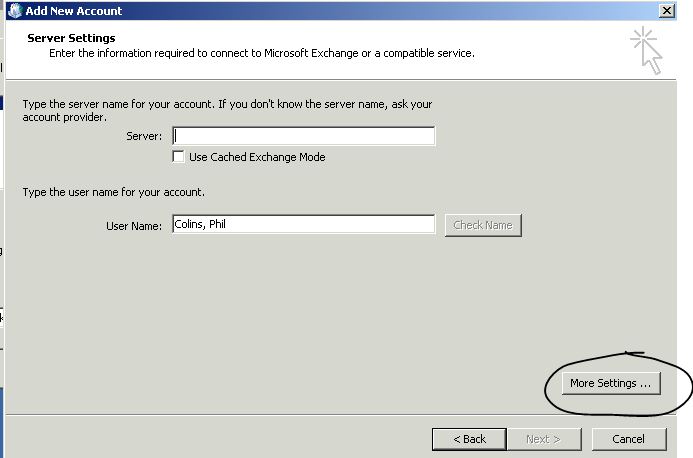This screenshot has width=693, height=458.
Task: Cancel the Add New Account wizard
Action: [629, 439]
